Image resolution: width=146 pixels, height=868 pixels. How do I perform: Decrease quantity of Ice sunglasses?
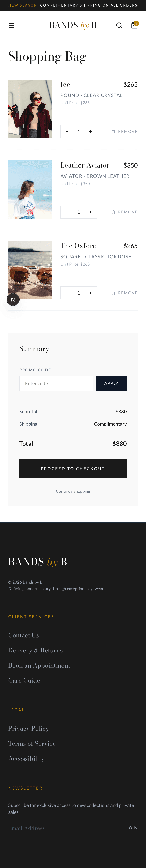tap(67, 132)
